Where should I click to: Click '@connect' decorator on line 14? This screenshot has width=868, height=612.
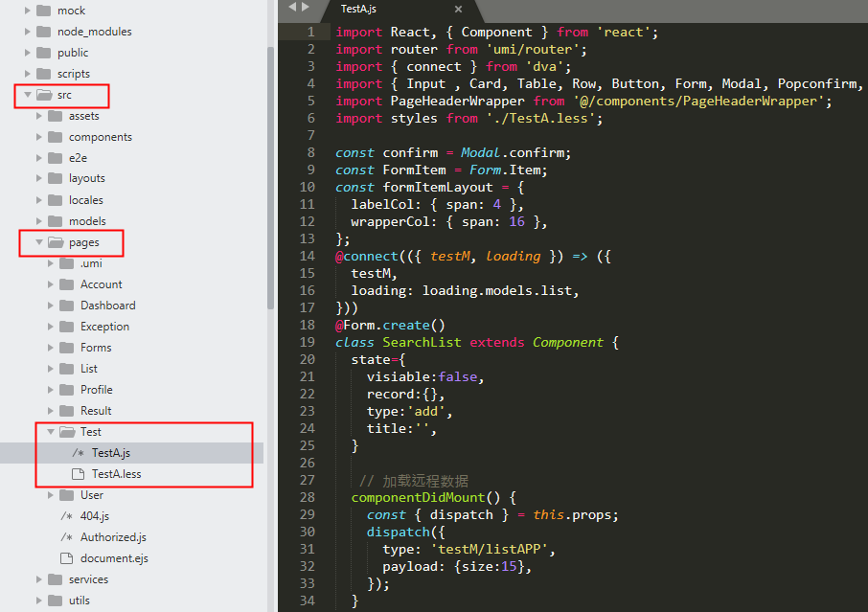click(x=367, y=257)
